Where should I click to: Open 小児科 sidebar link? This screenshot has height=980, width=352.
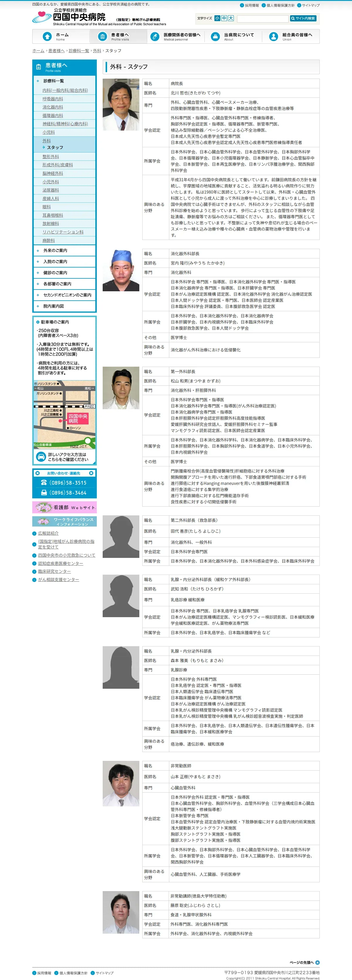49,132
